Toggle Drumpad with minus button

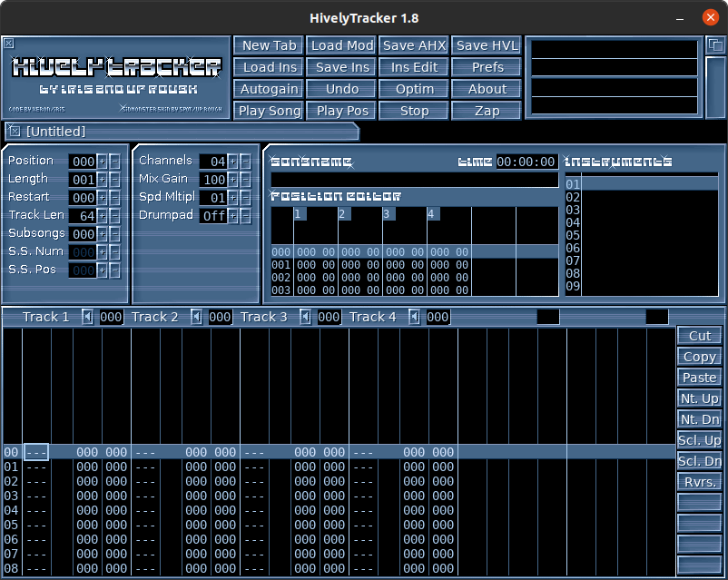click(245, 216)
